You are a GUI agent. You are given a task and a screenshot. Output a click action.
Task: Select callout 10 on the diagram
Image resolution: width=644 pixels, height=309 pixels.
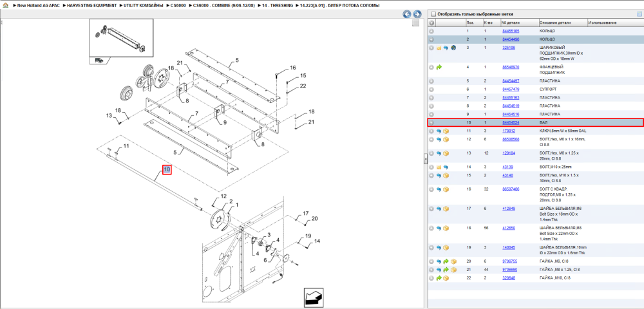(167, 169)
